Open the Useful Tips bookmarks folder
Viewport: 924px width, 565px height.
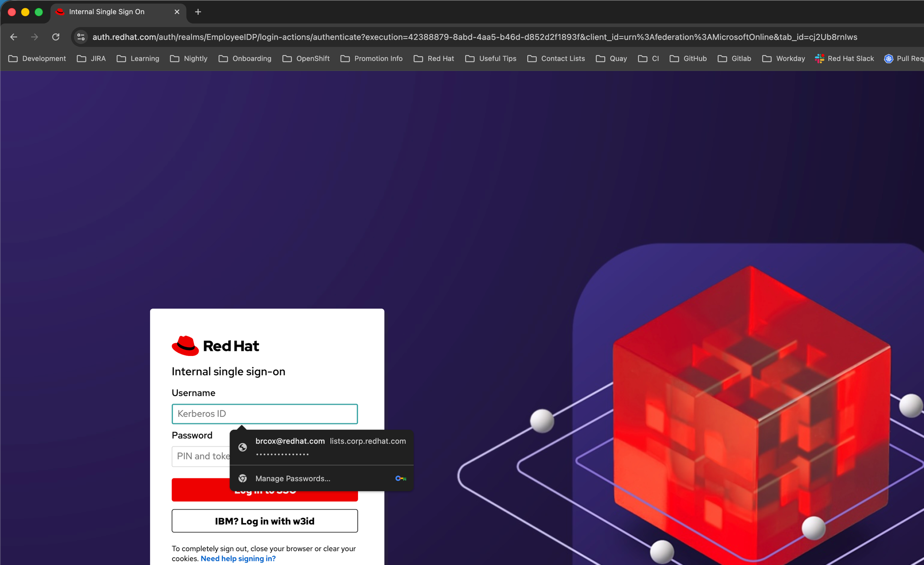pos(491,59)
